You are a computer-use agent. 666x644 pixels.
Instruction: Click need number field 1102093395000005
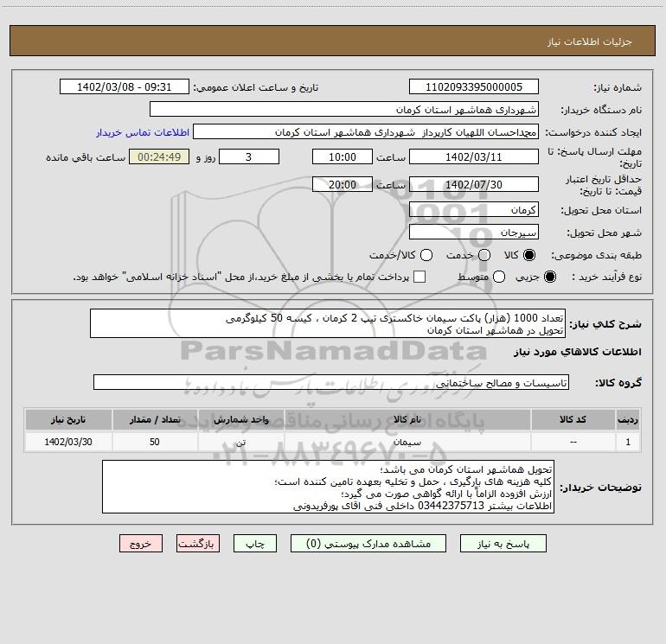pyautogui.click(x=474, y=87)
